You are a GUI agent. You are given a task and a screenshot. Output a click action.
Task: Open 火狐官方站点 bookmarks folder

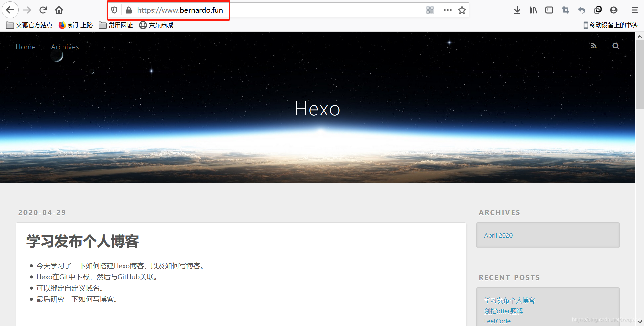(x=29, y=25)
